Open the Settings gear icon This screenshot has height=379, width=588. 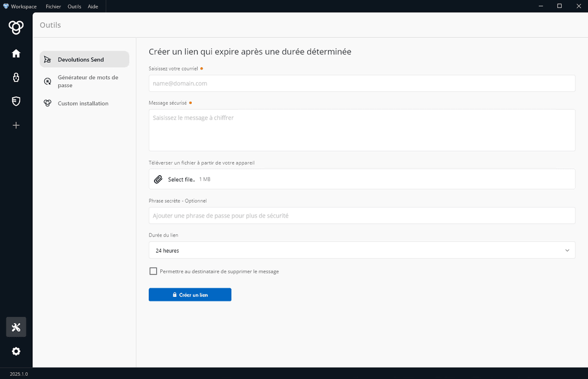click(x=16, y=351)
